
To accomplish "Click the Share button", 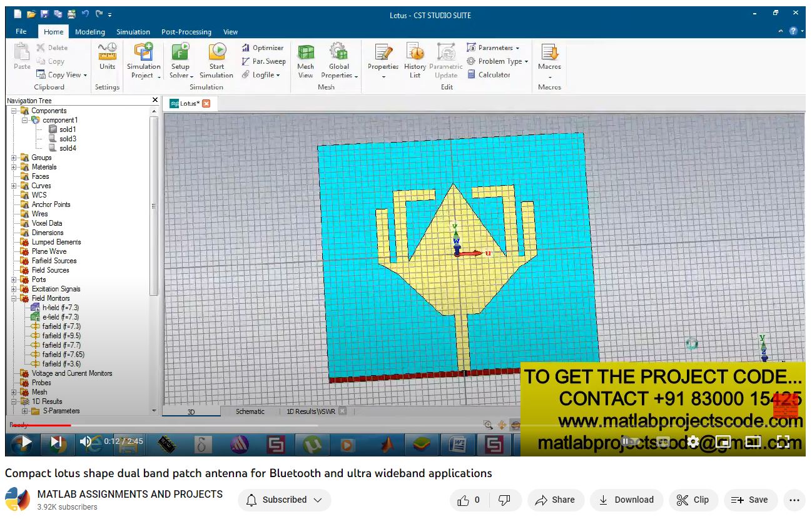I will coord(554,500).
